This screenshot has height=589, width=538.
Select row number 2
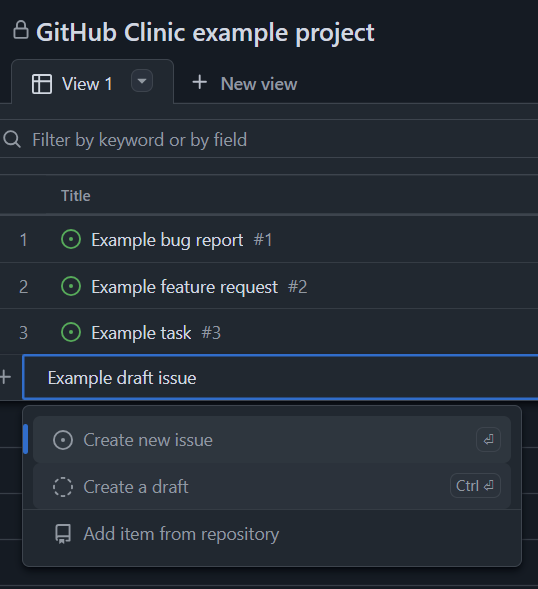click(x=23, y=287)
